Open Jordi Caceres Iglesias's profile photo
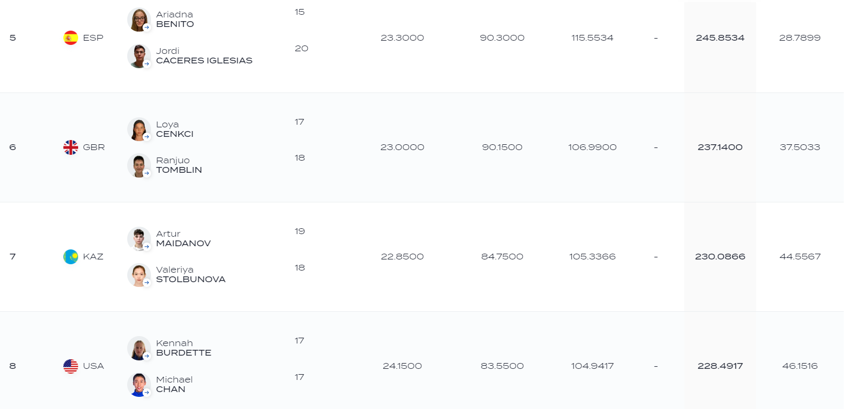This screenshot has width=868, height=409. tap(139, 56)
